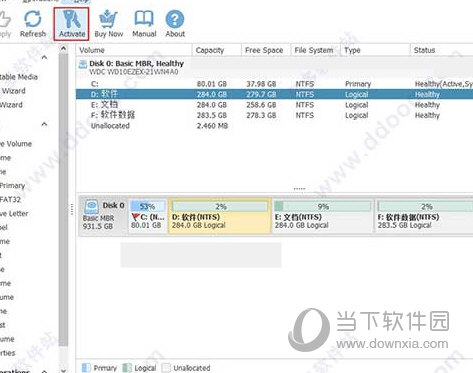
Task: Click the Logical legend color swatch
Action: [127, 368]
